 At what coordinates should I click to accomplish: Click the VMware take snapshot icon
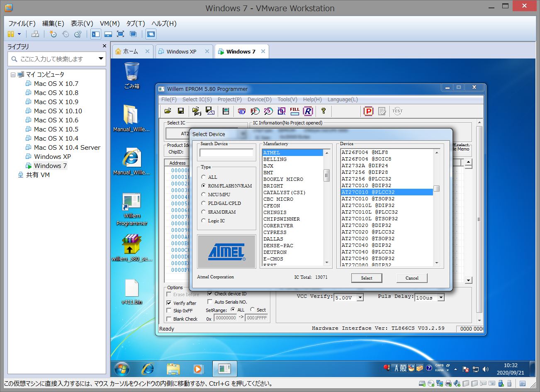click(53, 34)
